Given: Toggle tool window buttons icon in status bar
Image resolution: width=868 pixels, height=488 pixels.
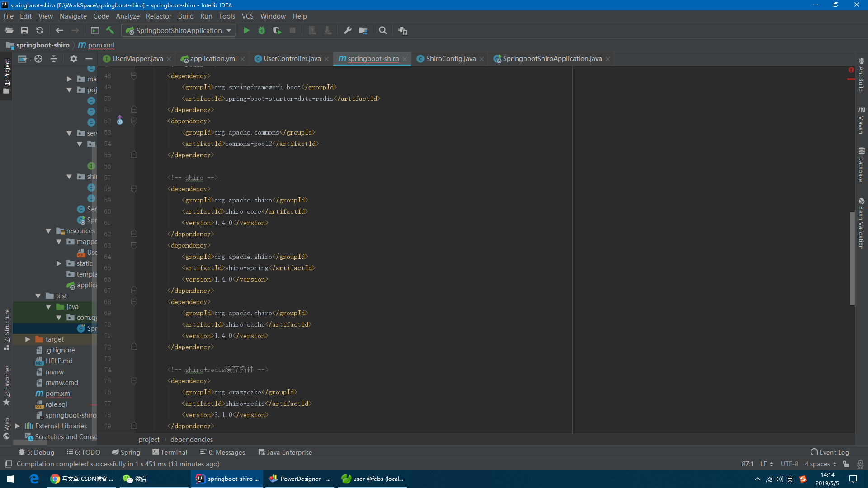Looking at the screenshot, I should point(8,464).
